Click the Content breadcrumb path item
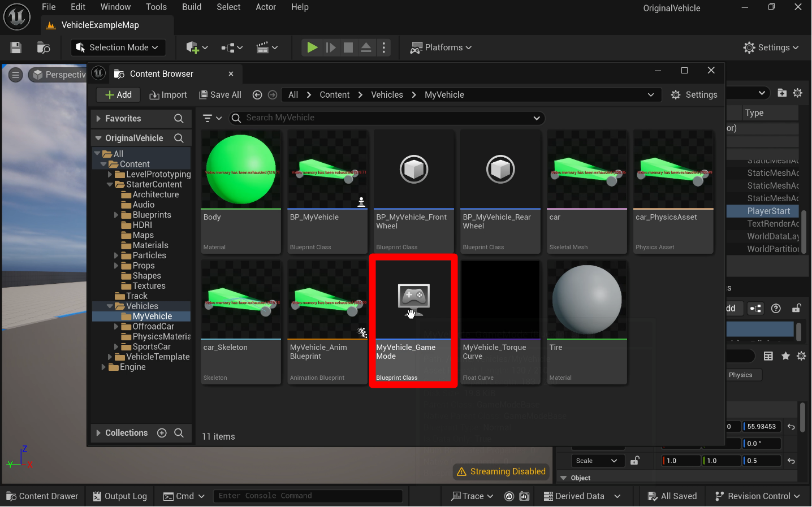 coord(334,95)
